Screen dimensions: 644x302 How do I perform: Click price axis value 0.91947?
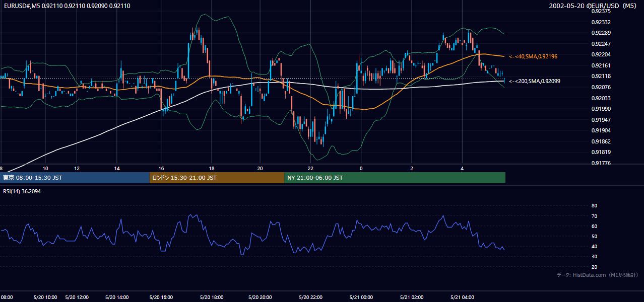pyautogui.click(x=600, y=120)
